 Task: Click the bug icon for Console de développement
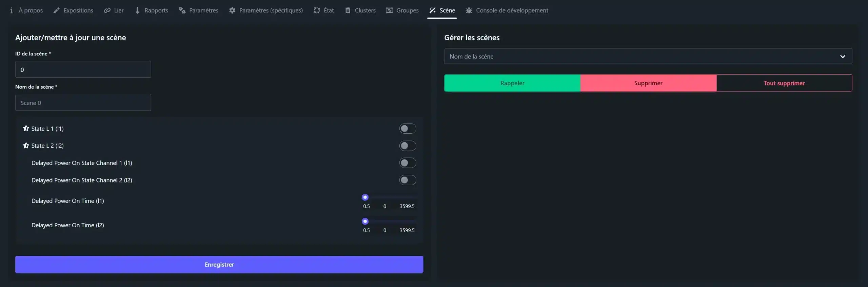(469, 11)
